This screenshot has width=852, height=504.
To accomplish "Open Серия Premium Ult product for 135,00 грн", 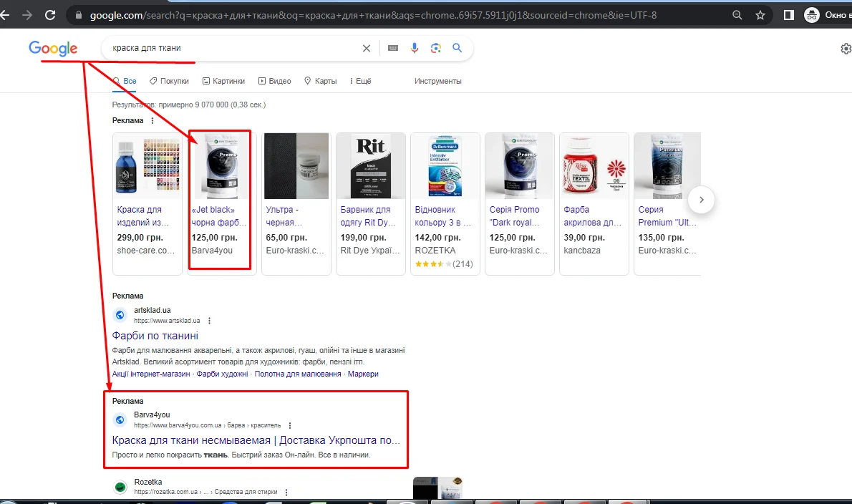I will [x=668, y=203].
